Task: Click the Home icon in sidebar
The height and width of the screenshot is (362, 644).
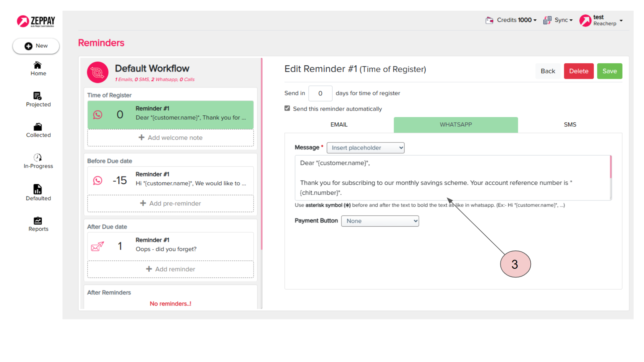Action: point(38,65)
